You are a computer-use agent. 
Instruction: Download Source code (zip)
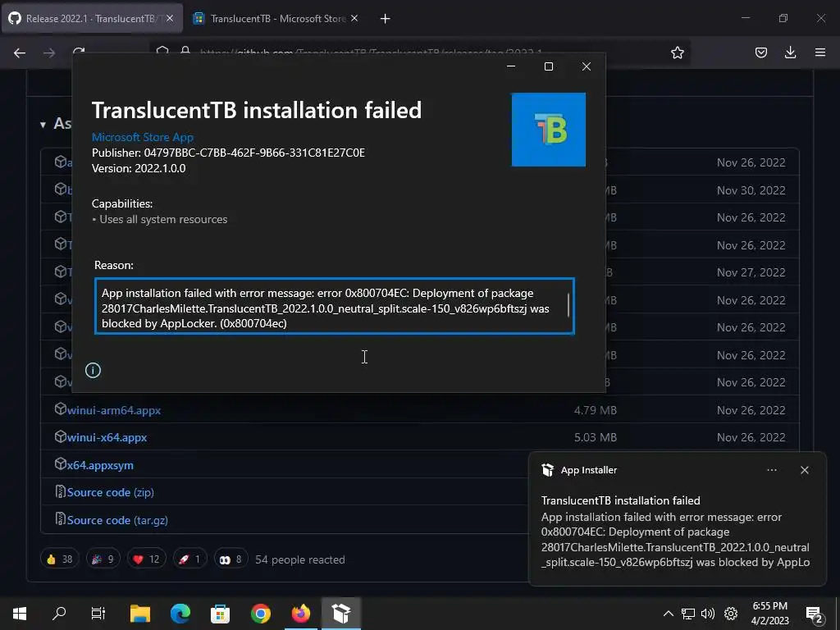[111, 492]
